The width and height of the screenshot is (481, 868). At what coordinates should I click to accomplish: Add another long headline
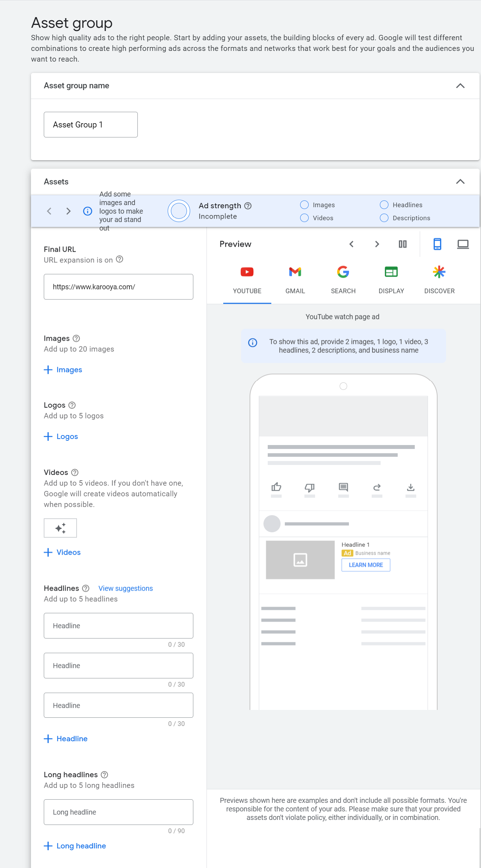pyautogui.click(x=75, y=846)
